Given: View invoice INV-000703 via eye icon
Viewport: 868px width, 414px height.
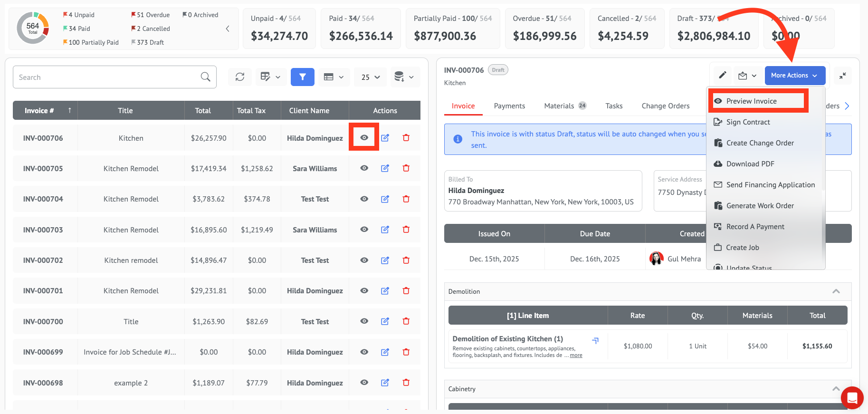Looking at the screenshot, I should [364, 230].
